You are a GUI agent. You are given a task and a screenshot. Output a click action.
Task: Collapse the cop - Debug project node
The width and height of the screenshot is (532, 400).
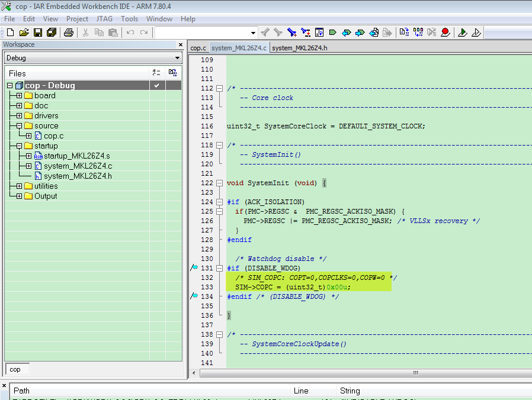click(x=10, y=85)
